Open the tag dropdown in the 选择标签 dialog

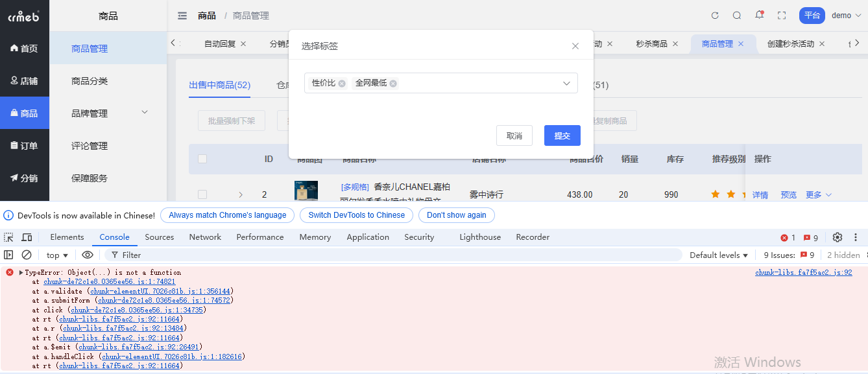566,83
